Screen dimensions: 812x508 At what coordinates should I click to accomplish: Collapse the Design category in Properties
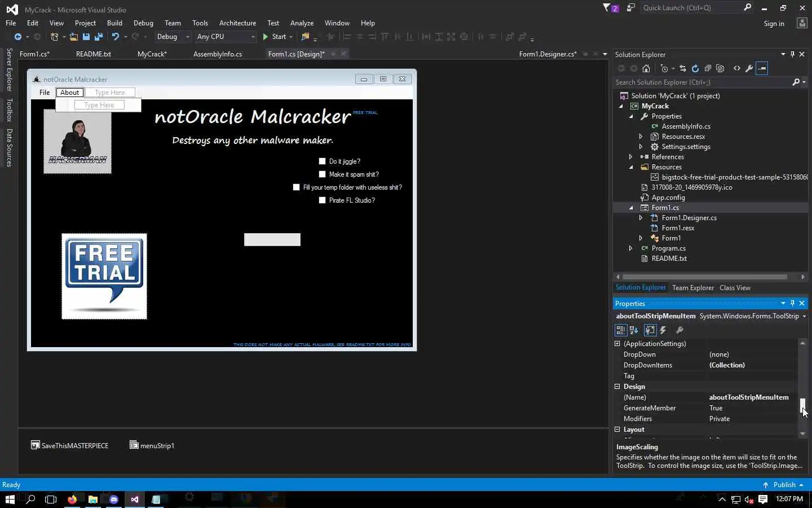tap(617, 387)
